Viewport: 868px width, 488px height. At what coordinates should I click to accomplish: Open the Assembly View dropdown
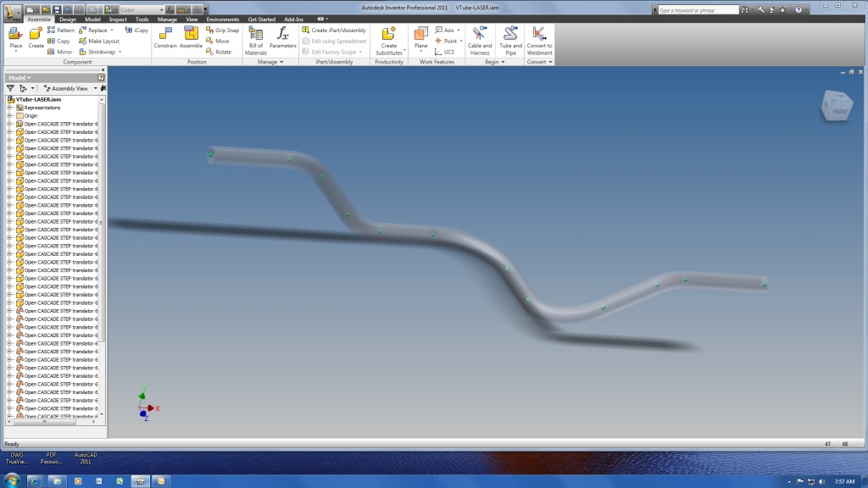coord(69,88)
